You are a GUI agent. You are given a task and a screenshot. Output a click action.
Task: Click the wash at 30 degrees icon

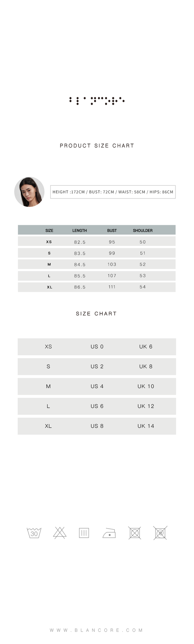pos(34,533)
